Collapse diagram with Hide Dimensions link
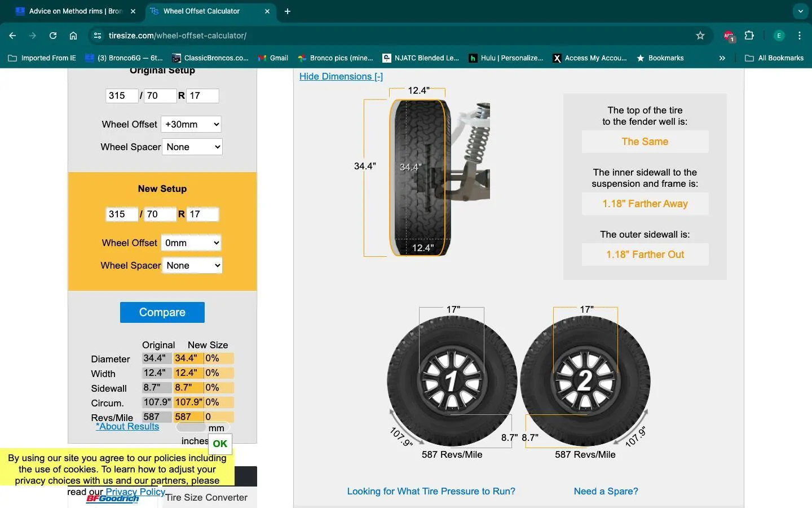The width and height of the screenshot is (812, 508). coord(341,76)
